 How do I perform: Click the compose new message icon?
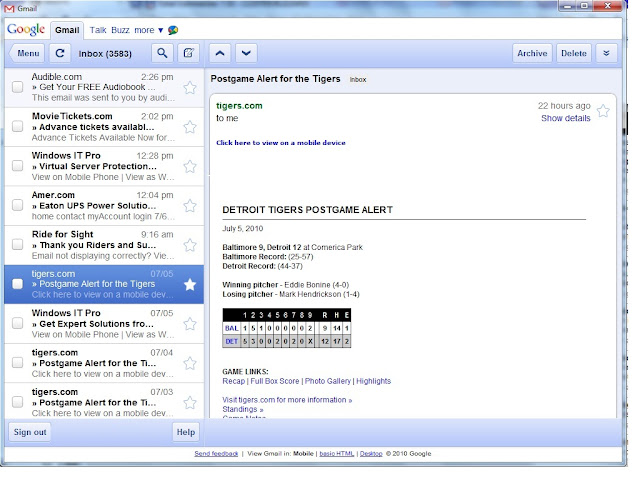187,53
